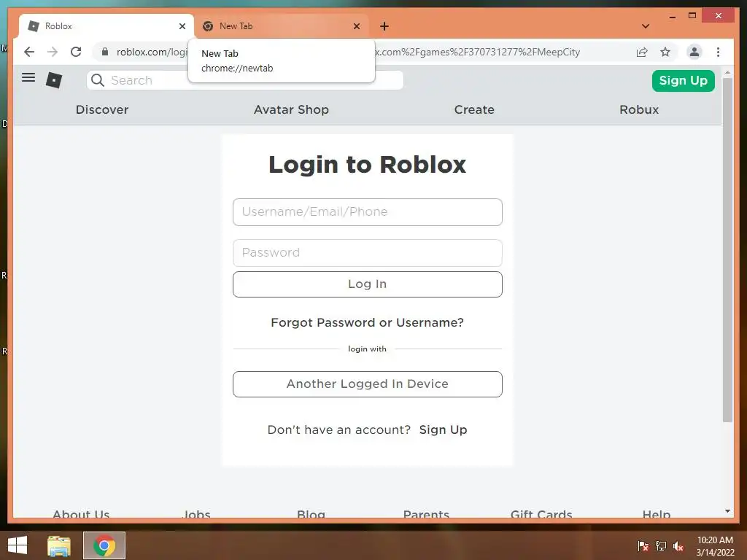Screen dimensions: 747x560
Task: Click the Log In button
Action: pos(368,284)
